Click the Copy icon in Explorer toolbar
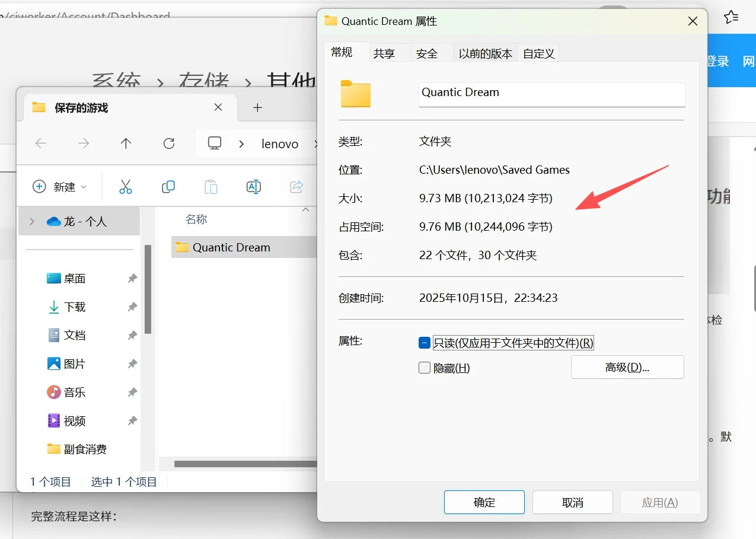This screenshot has height=539, width=756. [x=168, y=187]
